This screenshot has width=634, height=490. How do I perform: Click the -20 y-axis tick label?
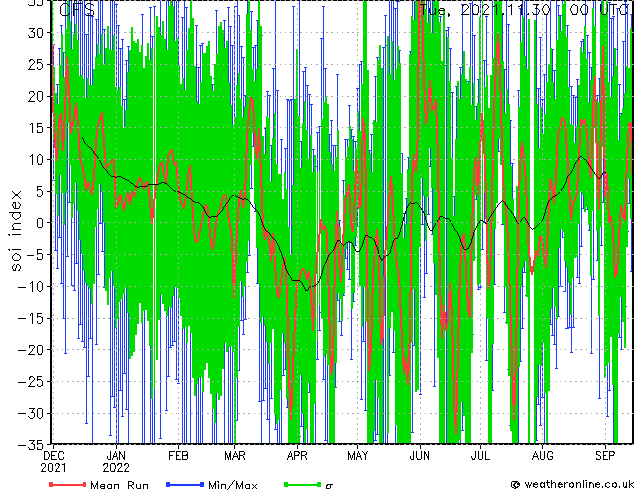pos(31,350)
